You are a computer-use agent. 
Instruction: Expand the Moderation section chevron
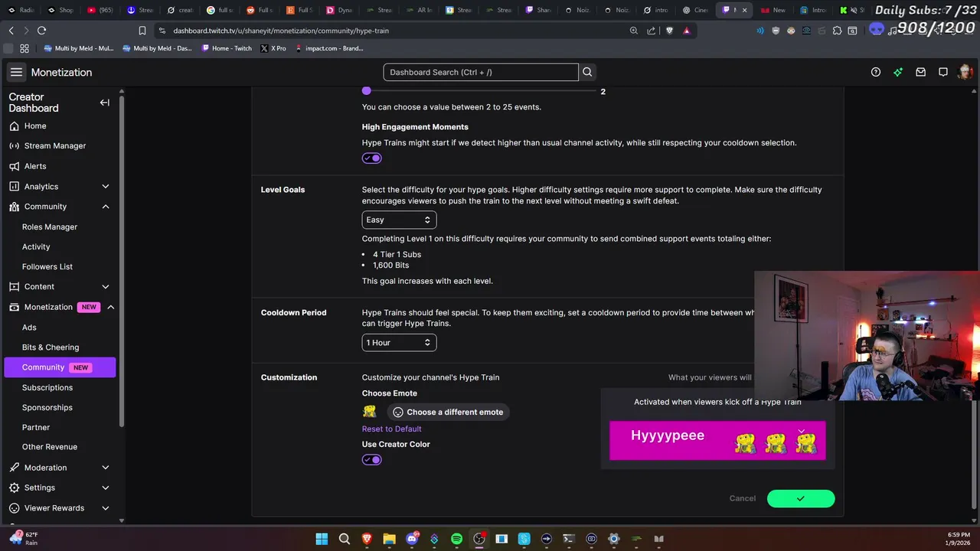pos(106,467)
